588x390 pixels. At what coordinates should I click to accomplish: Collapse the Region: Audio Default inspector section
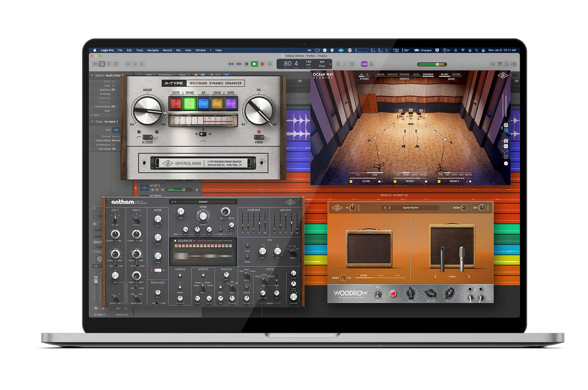pos(92,75)
